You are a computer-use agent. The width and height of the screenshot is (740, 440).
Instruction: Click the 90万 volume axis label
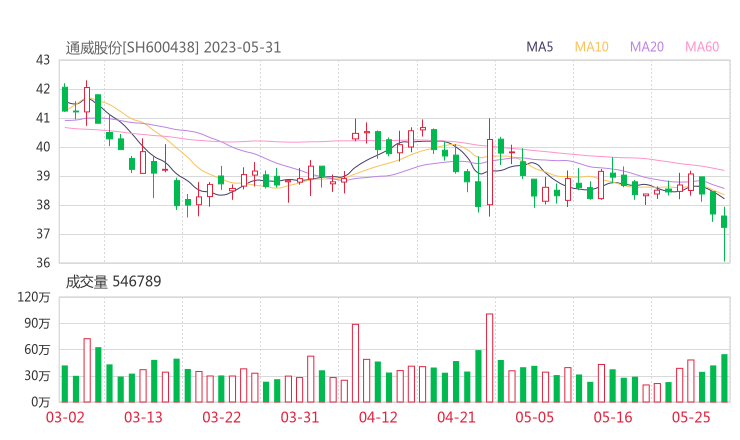[x=37, y=323]
